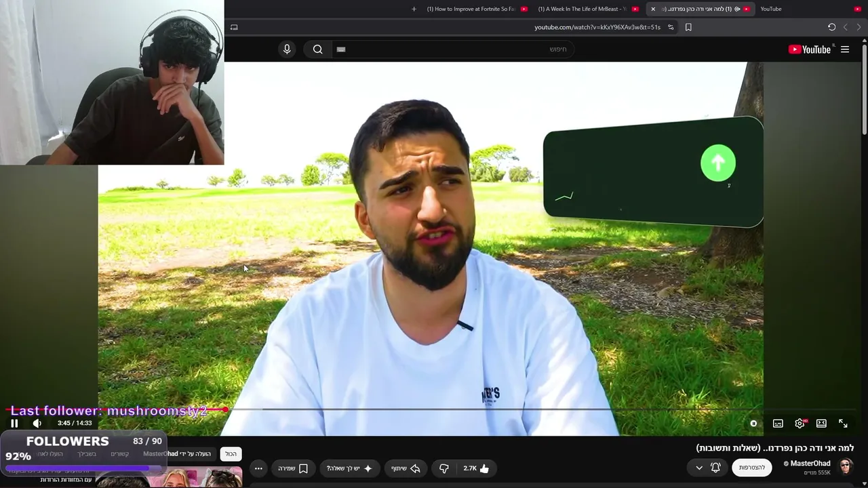
Task: Click the video title text under the player
Action: (775, 448)
